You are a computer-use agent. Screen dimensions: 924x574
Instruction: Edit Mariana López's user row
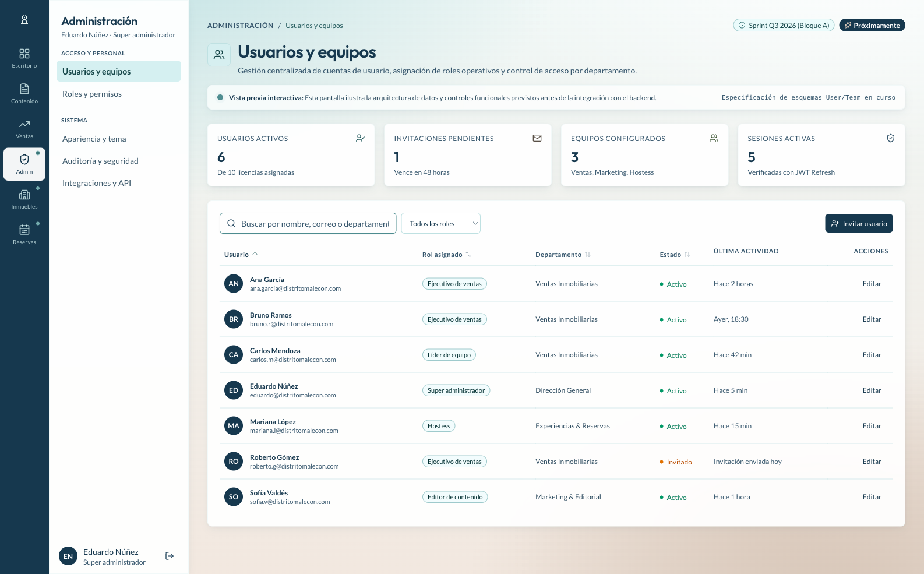point(872,426)
